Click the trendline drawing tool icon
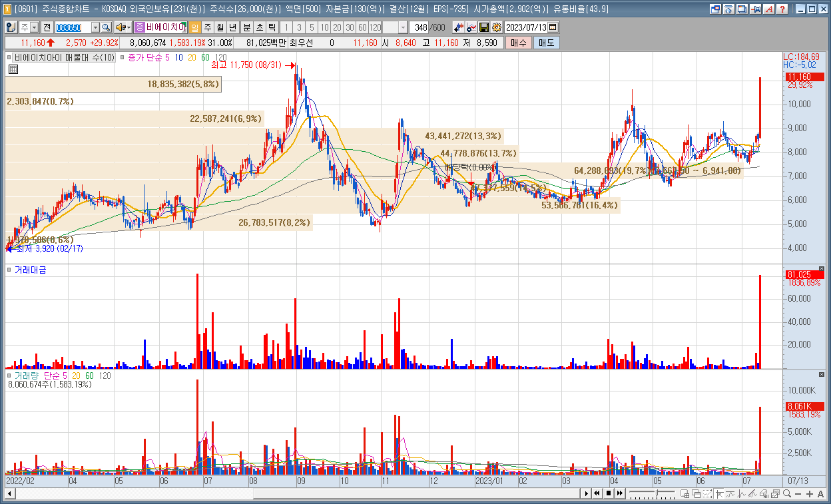The height and width of the screenshot is (504, 831). (x=752, y=493)
